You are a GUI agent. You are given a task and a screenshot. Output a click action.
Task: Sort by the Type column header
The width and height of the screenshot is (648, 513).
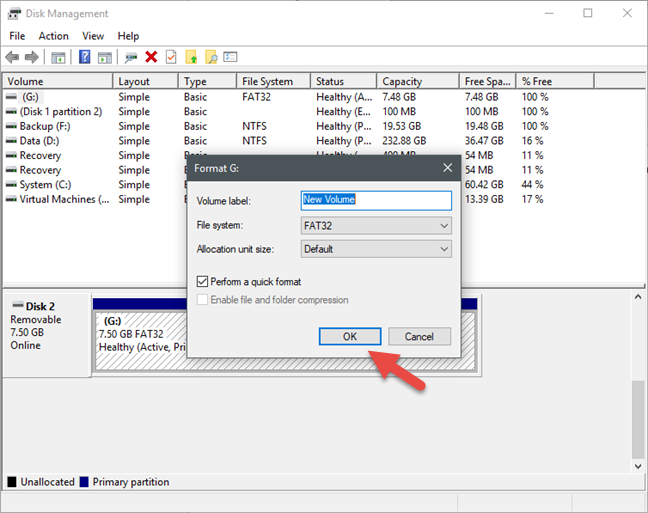tap(207, 81)
